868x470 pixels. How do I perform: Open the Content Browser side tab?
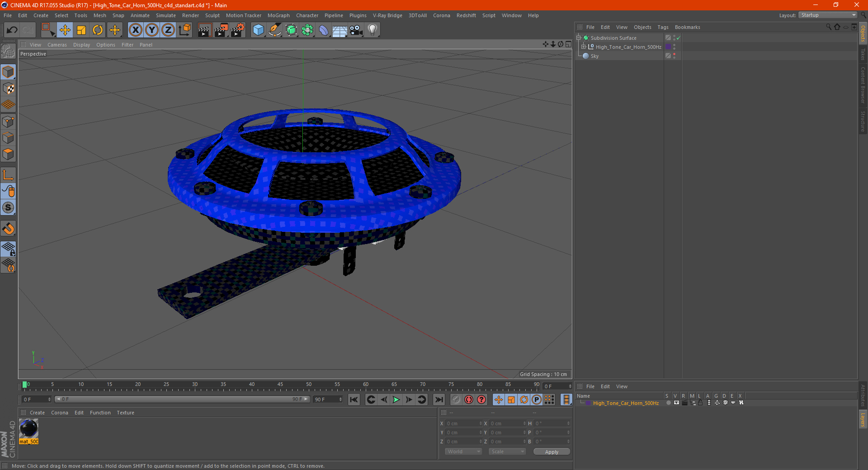tap(863, 85)
